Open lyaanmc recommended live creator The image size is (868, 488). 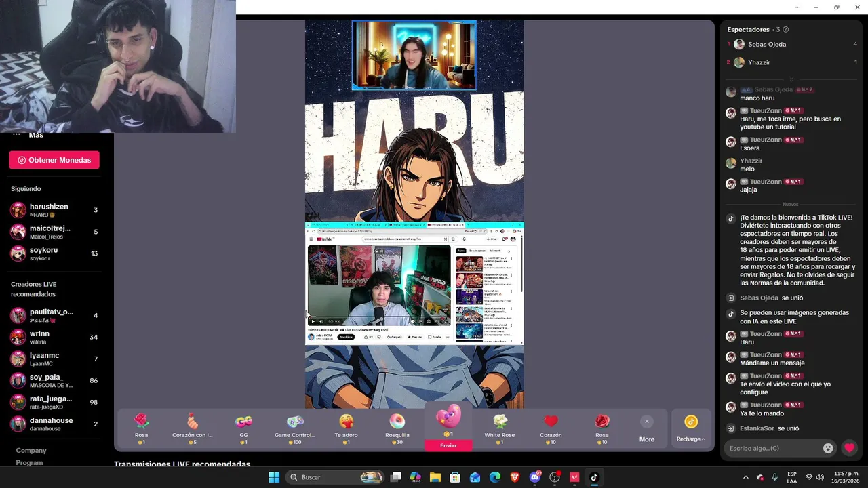(x=54, y=359)
